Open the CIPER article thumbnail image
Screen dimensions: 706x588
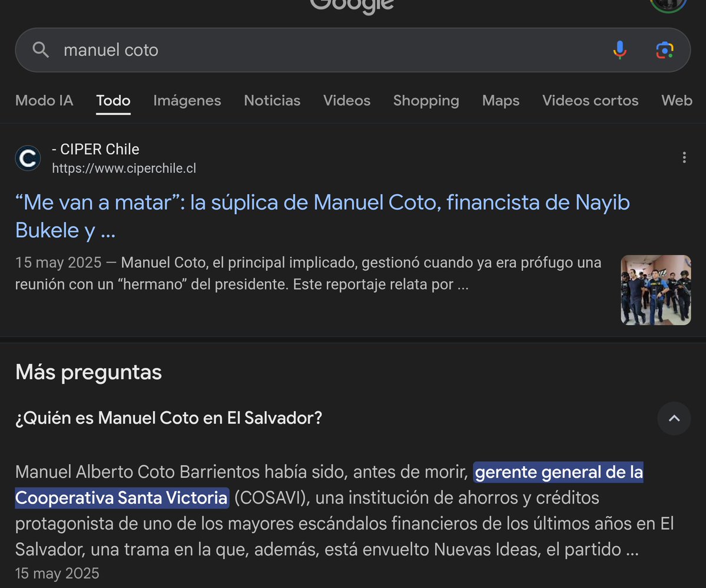(x=655, y=290)
